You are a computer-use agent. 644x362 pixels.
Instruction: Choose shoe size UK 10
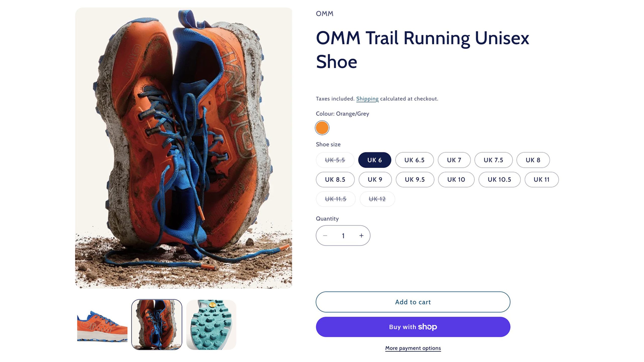pyautogui.click(x=456, y=179)
